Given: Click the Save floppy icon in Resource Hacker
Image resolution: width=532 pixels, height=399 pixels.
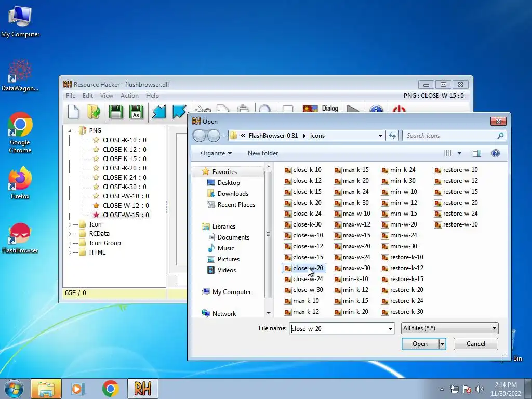Looking at the screenshot, I should (115, 112).
